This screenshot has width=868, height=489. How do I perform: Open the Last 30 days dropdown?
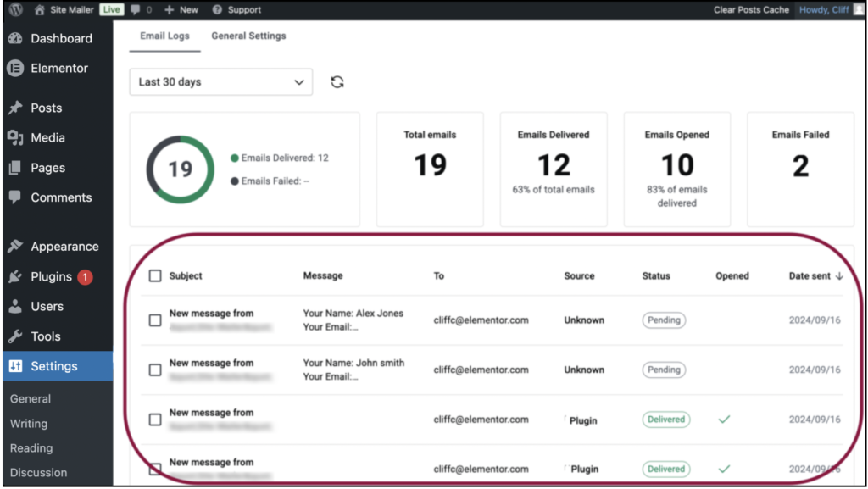pos(220,82)
